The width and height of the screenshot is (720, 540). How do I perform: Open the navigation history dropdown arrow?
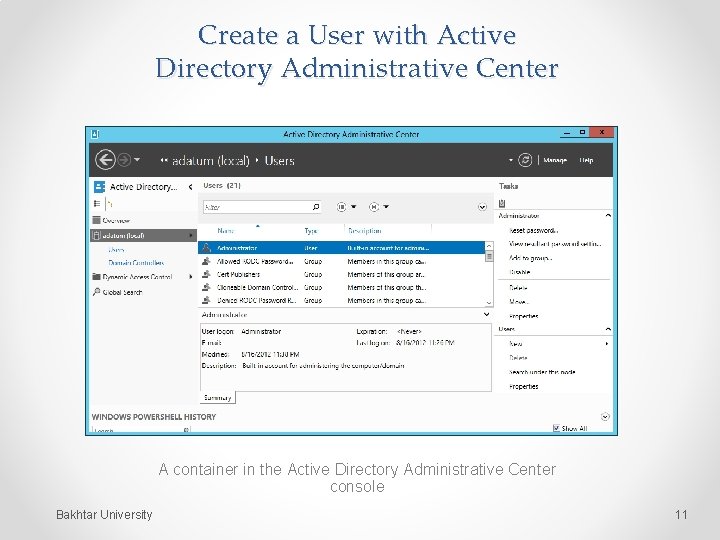pyautogui.click(x=137, y=160)
